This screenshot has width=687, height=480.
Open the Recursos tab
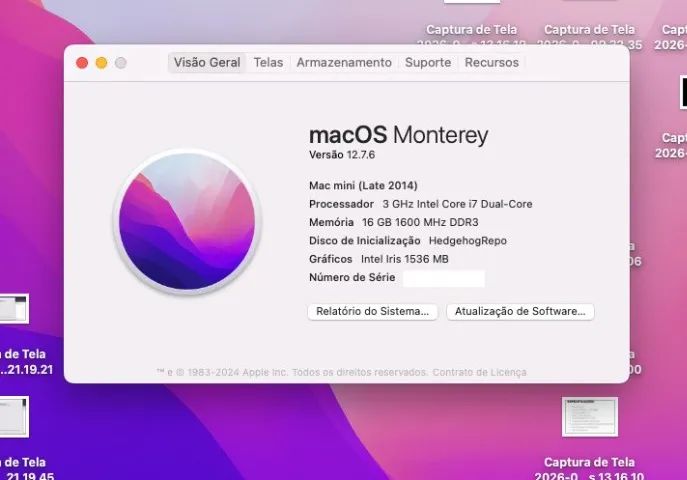(492, 63)
